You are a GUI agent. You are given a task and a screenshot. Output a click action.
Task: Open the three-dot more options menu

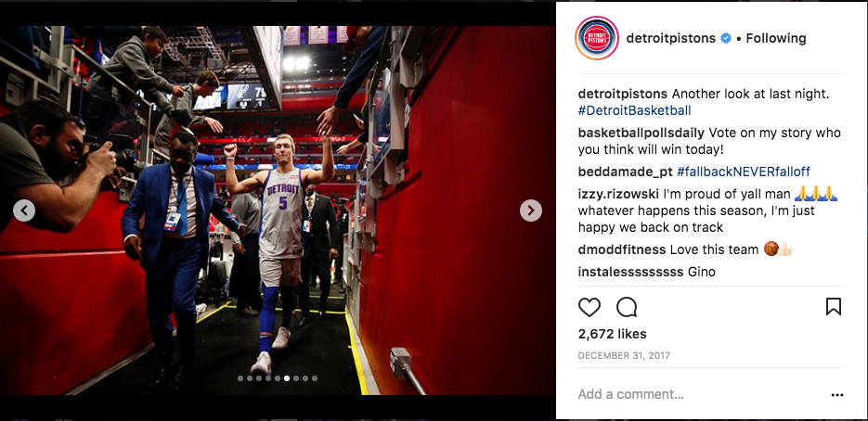837,395
